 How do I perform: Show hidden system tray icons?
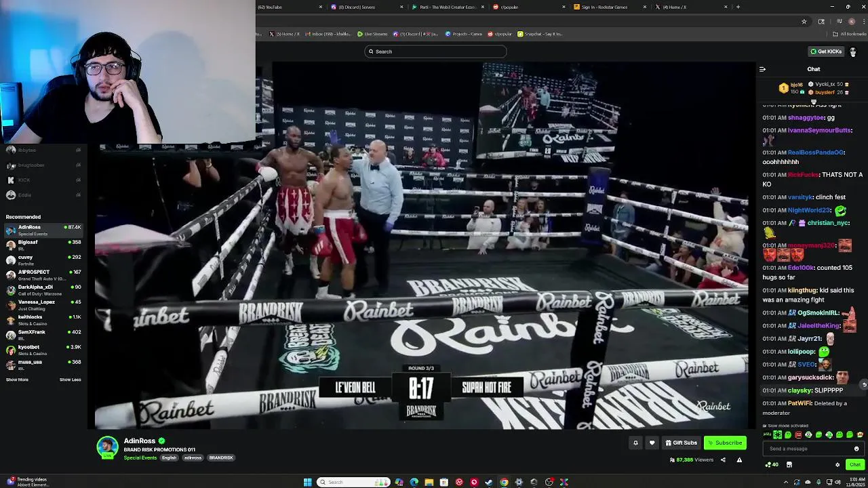(x=786, y=482)
